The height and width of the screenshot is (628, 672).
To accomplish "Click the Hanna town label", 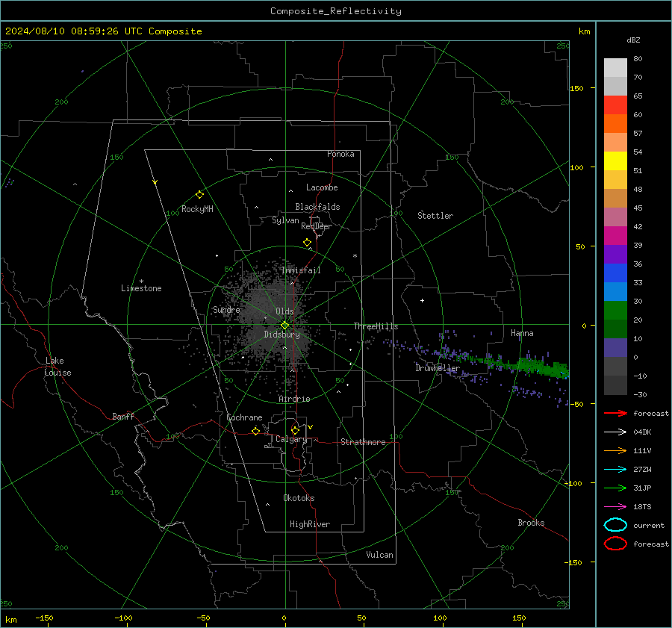I will [x=522, y=333].
